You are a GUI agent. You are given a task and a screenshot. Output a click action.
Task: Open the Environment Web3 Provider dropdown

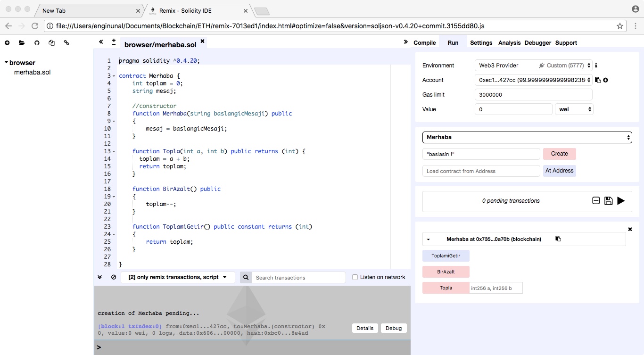point(533,66)
